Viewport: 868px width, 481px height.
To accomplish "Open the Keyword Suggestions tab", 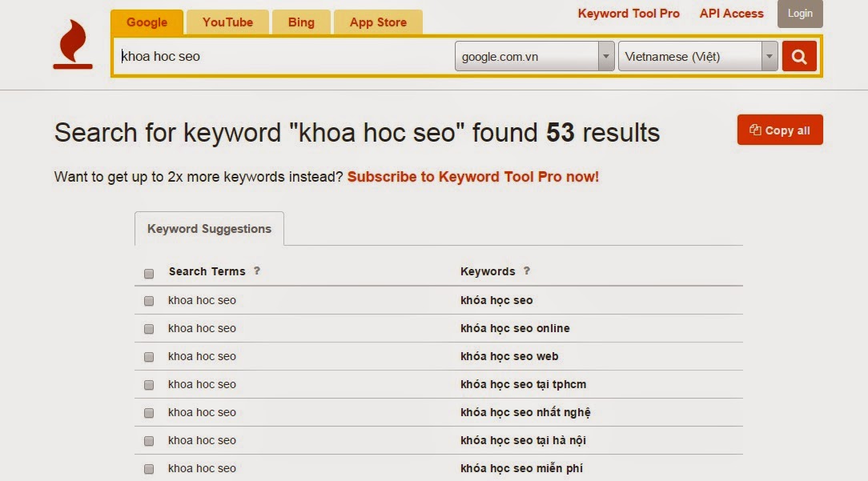I will 209,229.
